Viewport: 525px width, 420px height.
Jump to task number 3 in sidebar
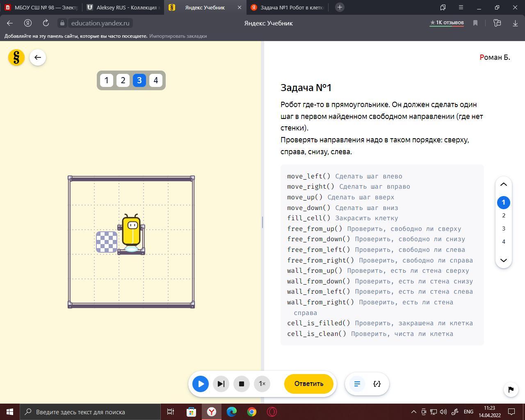[504, 228]
